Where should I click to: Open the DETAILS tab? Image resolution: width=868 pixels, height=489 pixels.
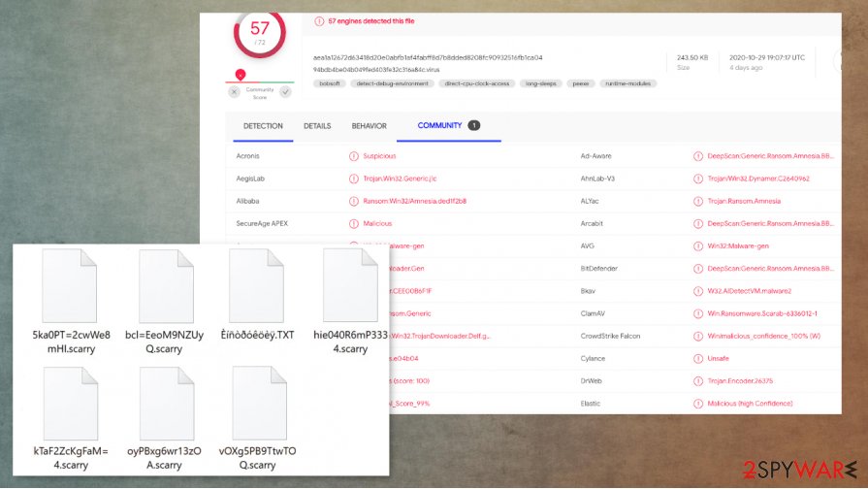pyautogui.click(x=317, y=126)
